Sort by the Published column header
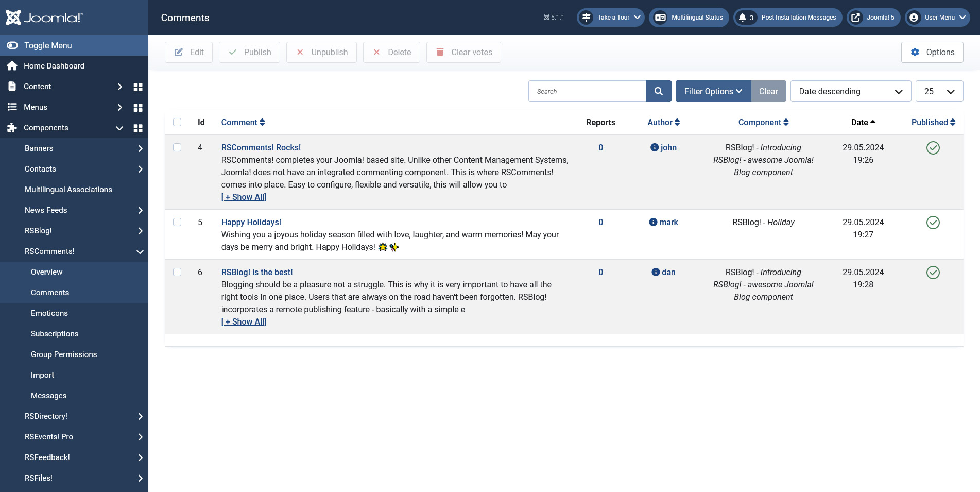Viewport: 980px width, 492px height. tap(933, 122)
